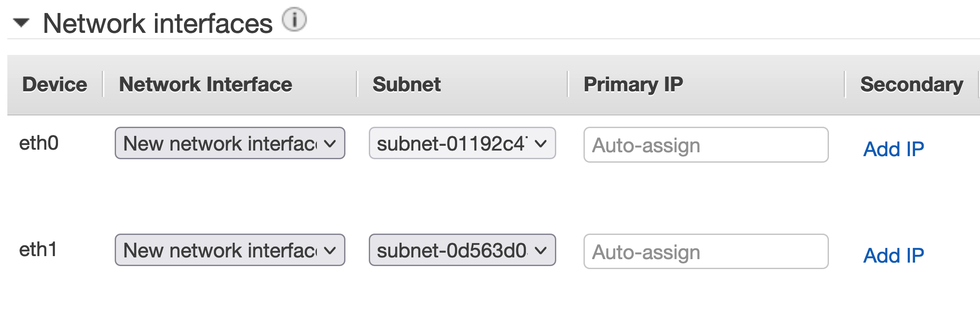Open the Network interfaces info icon
Viewport: 980px width, 321px height.
point(294,19)
